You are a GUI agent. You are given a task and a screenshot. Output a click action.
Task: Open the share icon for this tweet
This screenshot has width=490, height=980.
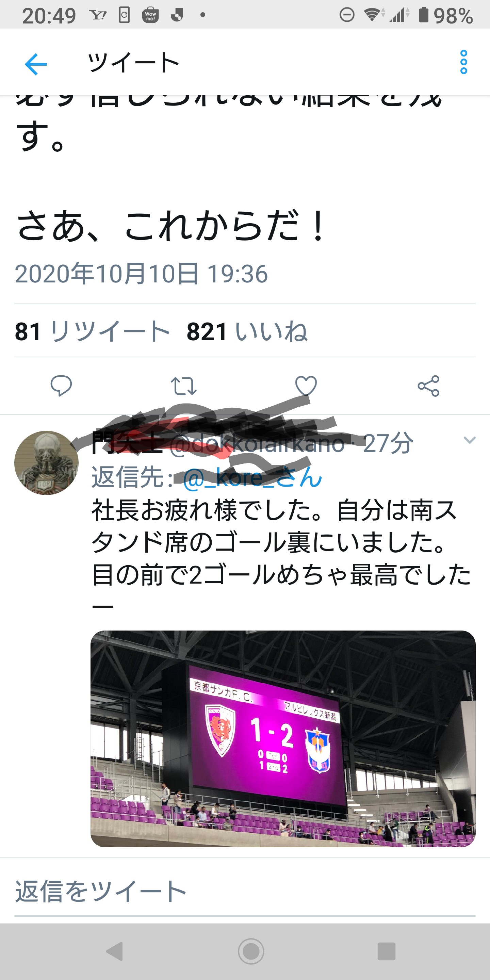click(428, 386)
